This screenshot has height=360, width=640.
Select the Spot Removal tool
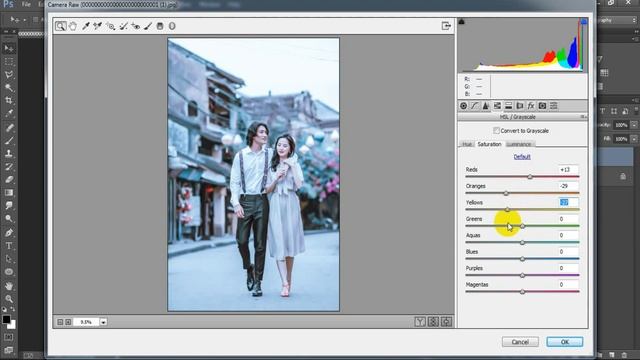click(123, 26)
